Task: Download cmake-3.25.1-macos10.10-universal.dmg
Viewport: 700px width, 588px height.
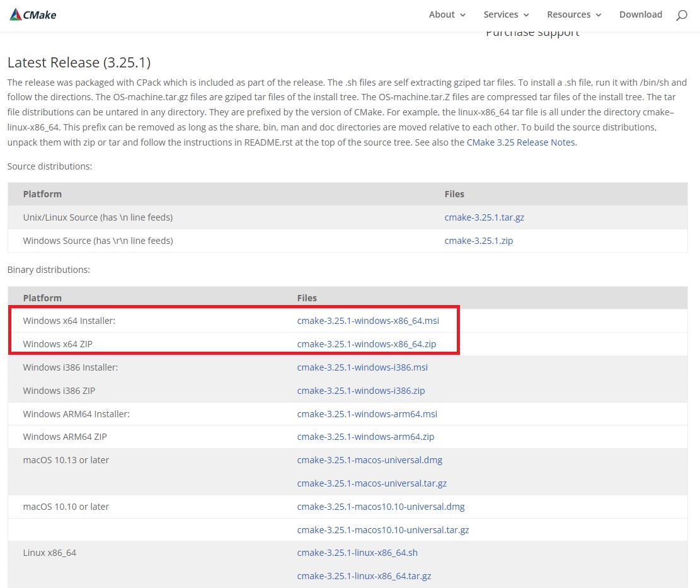Action: (381, 507)
